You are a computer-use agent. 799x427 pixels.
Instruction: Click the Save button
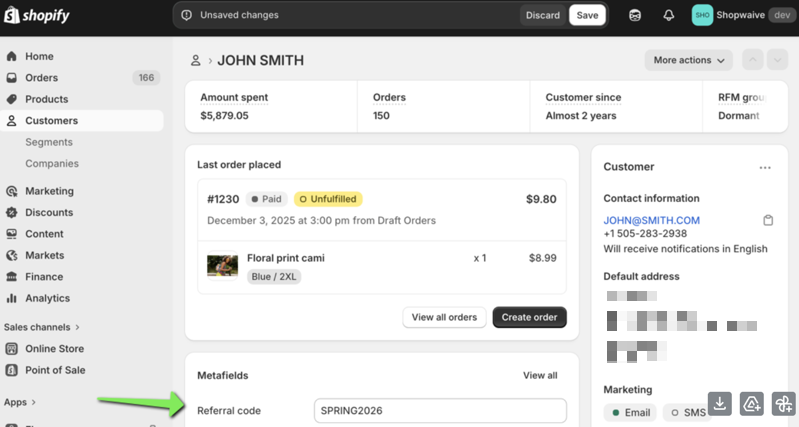click(587, 15)
